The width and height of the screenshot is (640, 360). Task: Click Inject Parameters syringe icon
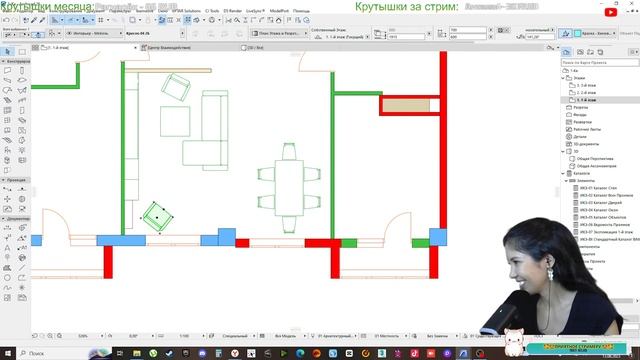(42, 20)
